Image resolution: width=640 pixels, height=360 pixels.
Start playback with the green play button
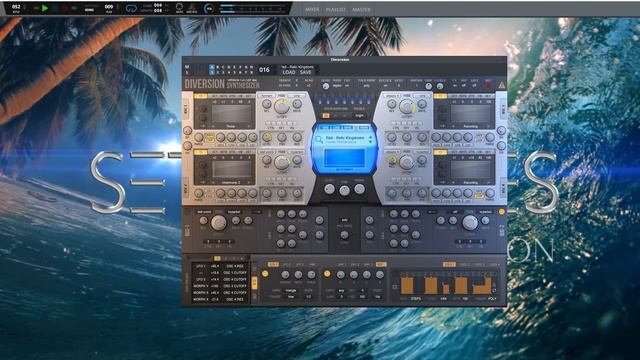[45, 8]
